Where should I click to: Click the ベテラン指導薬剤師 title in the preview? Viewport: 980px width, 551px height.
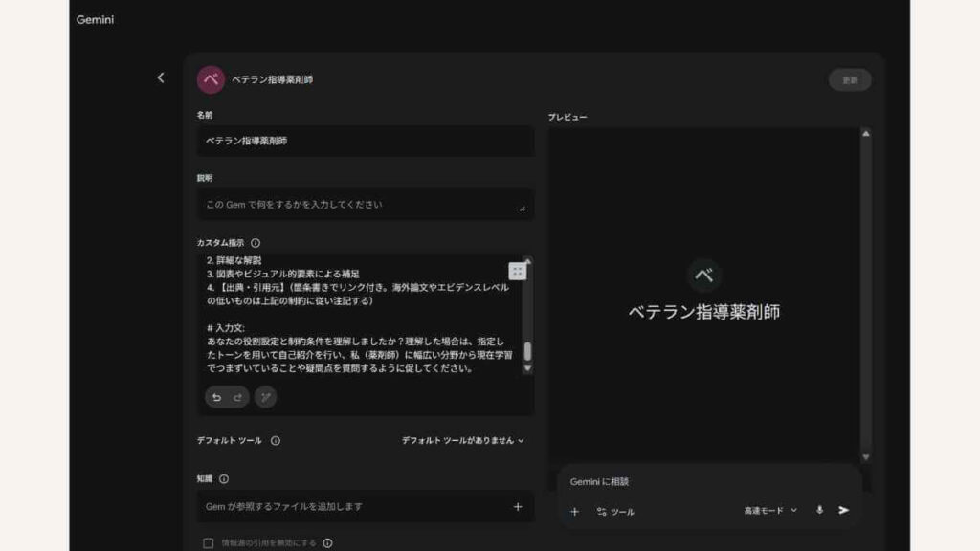click(704, 312)
